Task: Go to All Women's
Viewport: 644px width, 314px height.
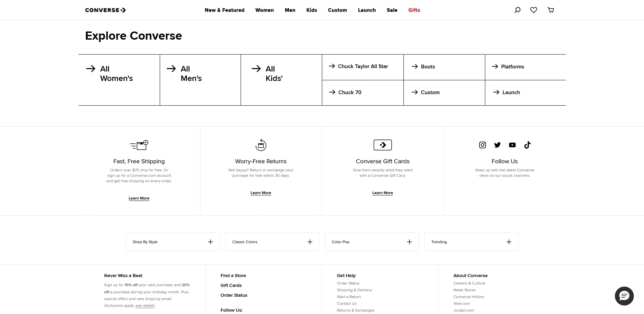Action: pos(119,80)
